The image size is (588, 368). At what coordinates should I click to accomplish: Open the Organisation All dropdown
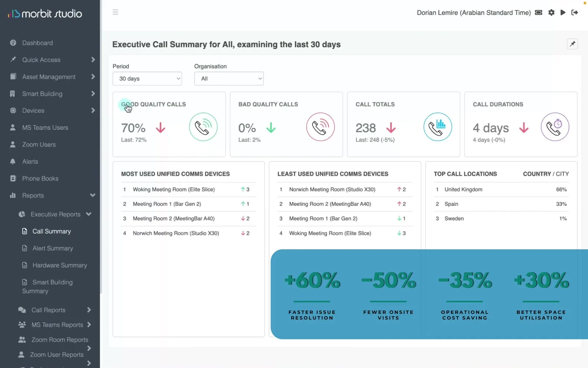(229, 79)
